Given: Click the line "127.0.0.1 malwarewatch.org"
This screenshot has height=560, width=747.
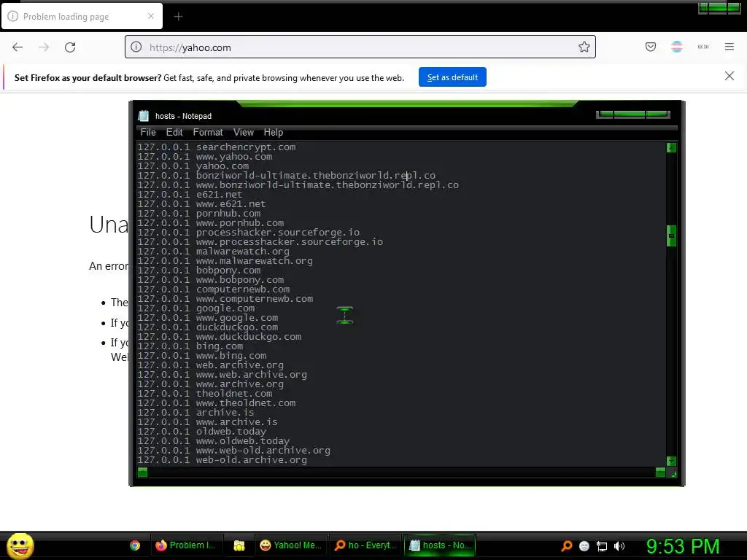Looking at the screenshot, I should (214, 252).
